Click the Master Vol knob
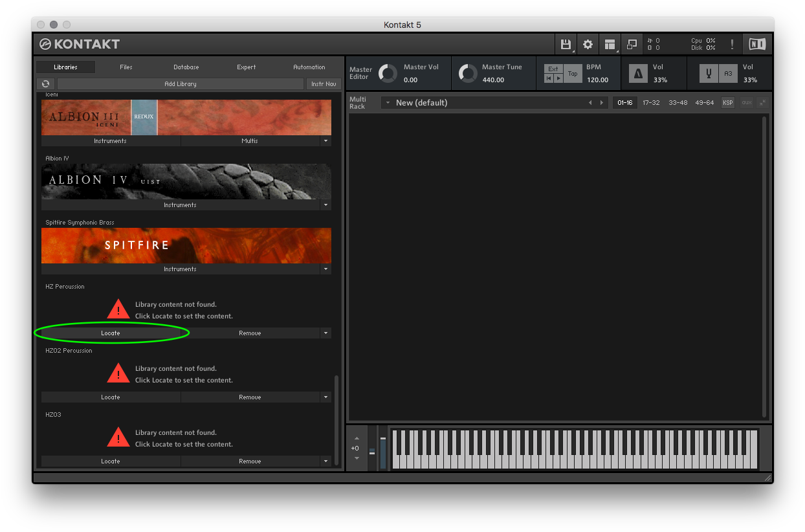Viewport: 805px width, 532px height. coord(388,73)
